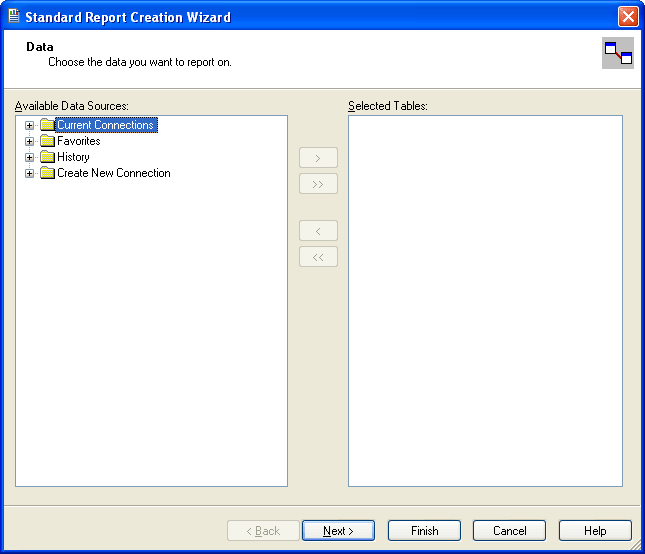
Task: Expand the Favorites tree node
Action: tap(30, 142)
